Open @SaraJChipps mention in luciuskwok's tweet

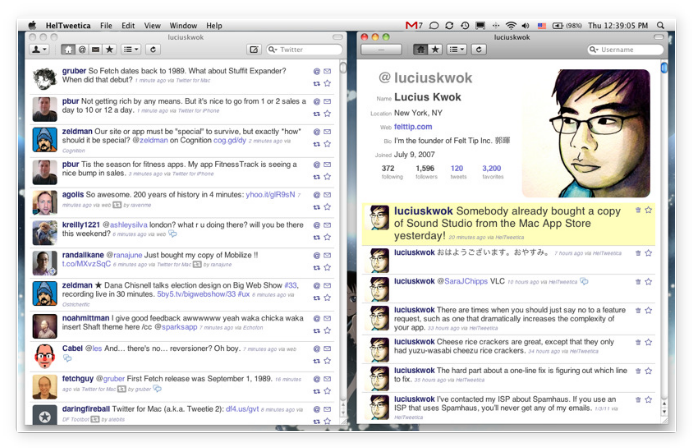click(462, 281)
